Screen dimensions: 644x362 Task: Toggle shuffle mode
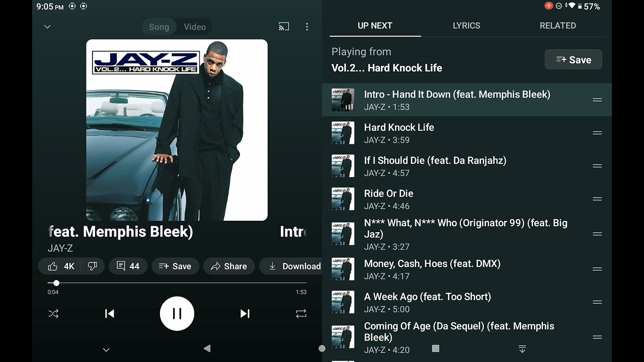tap(53, 314)
